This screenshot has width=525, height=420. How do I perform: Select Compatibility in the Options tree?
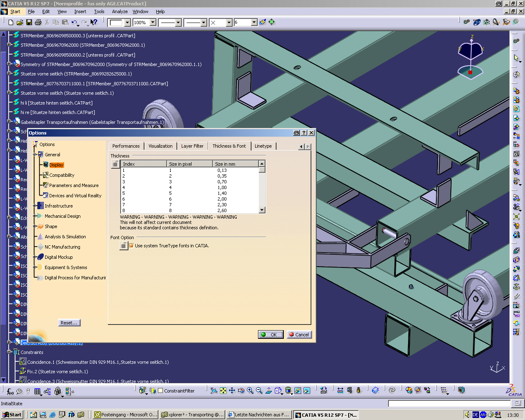[62, 175]
